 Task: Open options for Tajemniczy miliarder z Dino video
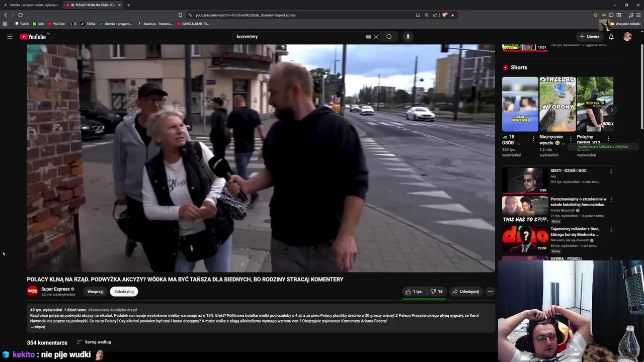click(x=611, y=230)
